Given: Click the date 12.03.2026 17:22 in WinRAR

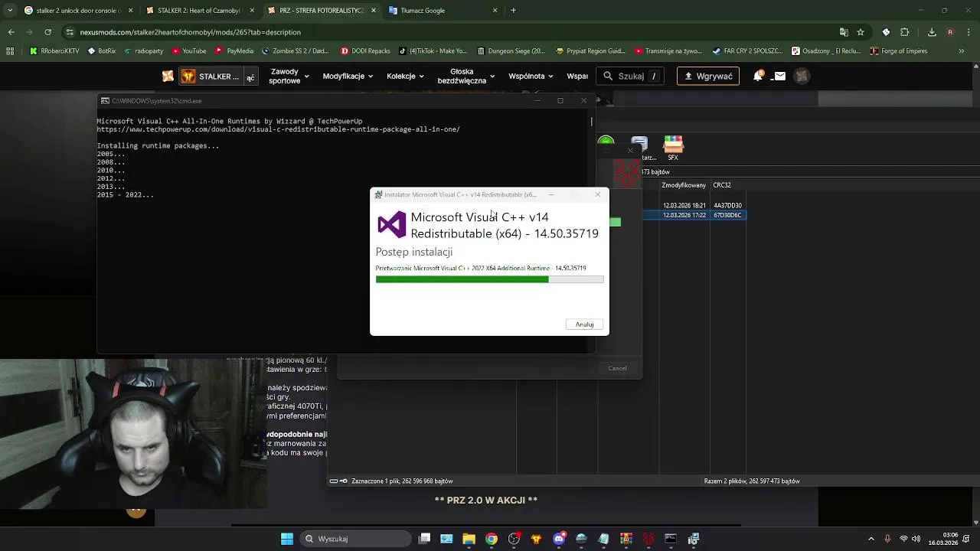Looking at the screenshot, I should tap(684, 215).
